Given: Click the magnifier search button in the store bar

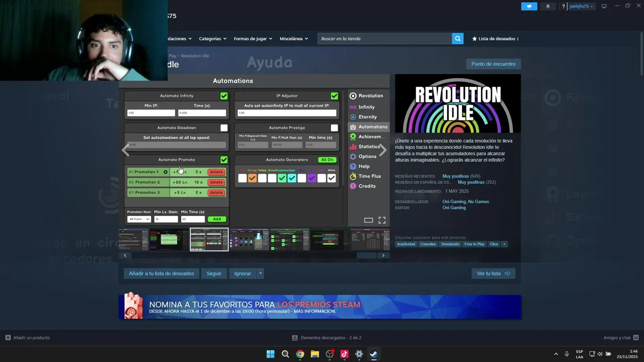Looking at the screenshot, I should (x=457, y=39).
